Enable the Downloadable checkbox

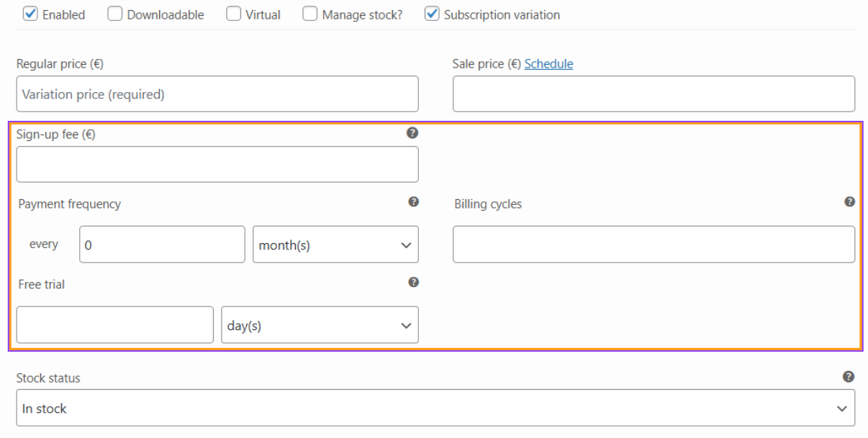(x=115, y=14)
